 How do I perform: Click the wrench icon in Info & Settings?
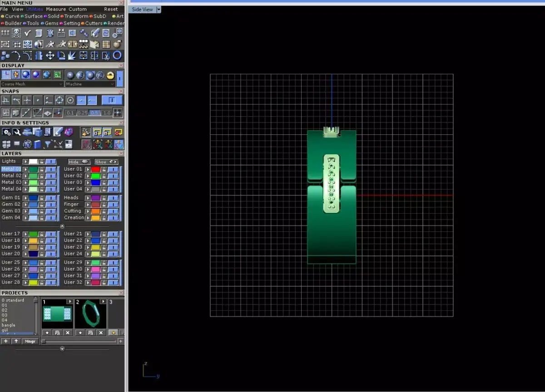17,132
